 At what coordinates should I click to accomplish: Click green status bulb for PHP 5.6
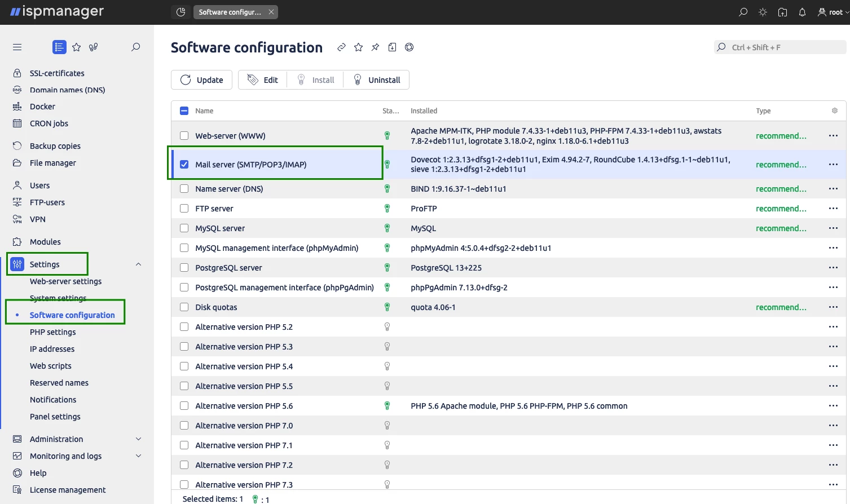point(387,406)
